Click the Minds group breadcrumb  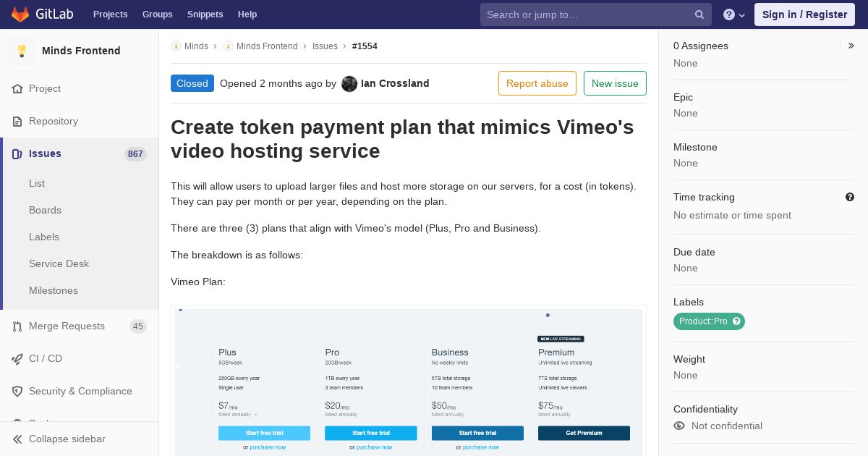click(x=196, y=46)
